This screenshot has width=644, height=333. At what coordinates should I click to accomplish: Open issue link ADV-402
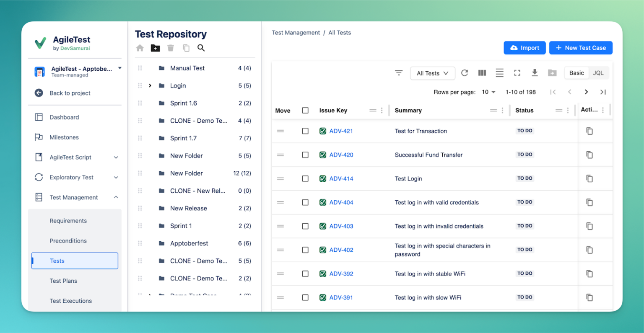341,250
